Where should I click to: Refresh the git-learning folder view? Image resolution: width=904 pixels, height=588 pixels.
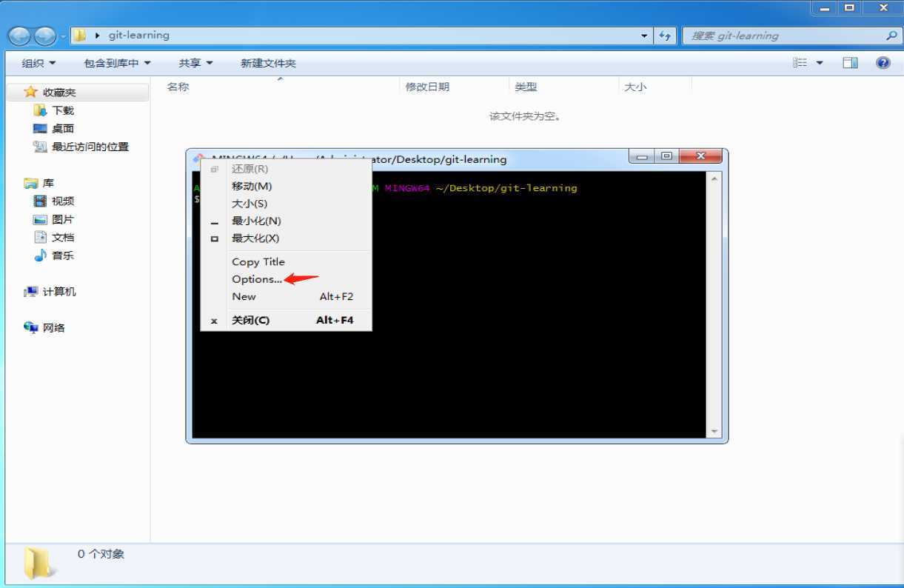tap(665, 36)
